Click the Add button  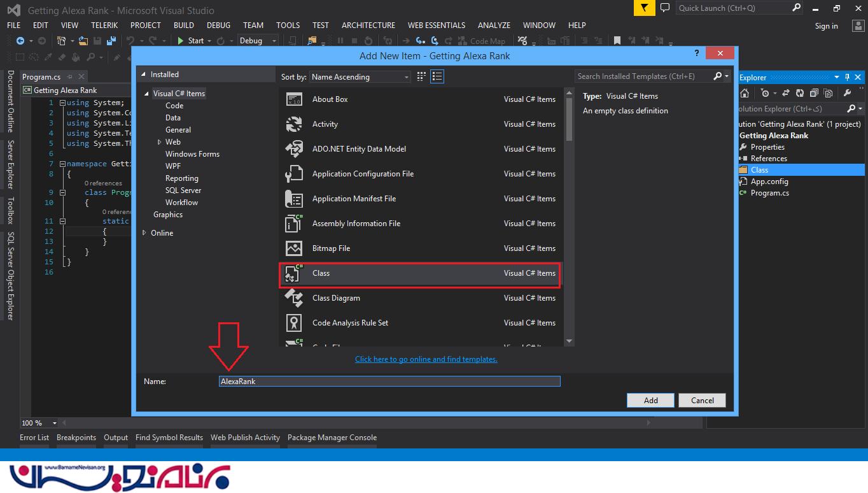pyautogui.click(x=650, y=401)
